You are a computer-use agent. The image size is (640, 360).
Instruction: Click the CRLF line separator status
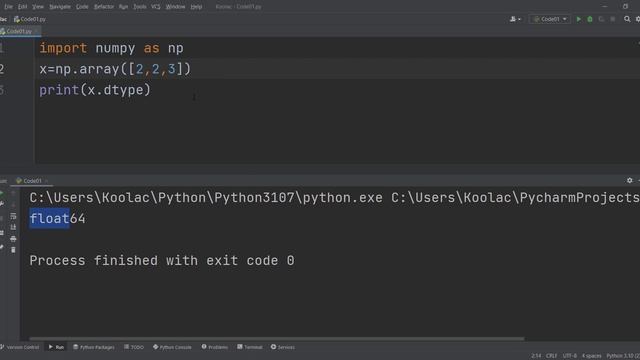coord(551,356)
